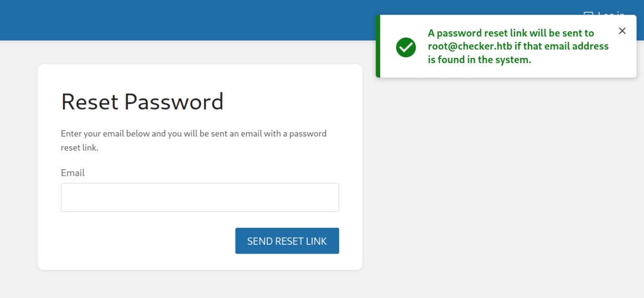Dismiss the notification with the X icon
Image resolution: width=644 pixels, height=298 pixels.
point(622,31)
